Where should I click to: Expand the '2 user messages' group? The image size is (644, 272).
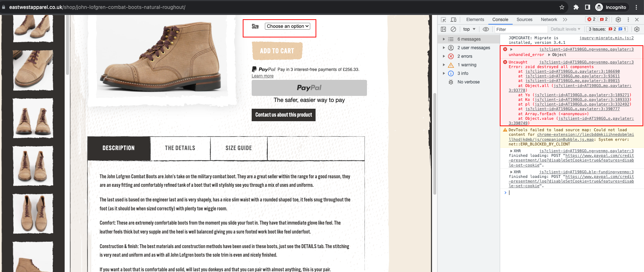tap(444, 48)
